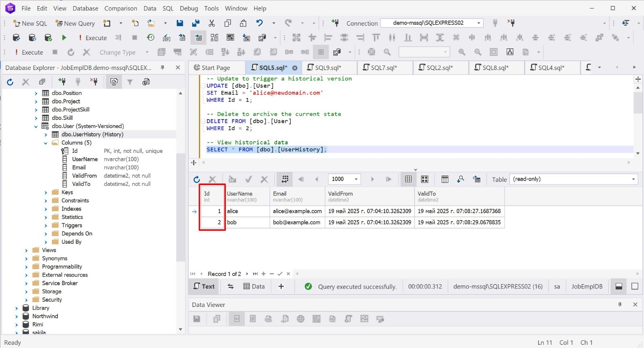Select the Library database
Screen dimensions: 644x348
[x=41, y=308]
